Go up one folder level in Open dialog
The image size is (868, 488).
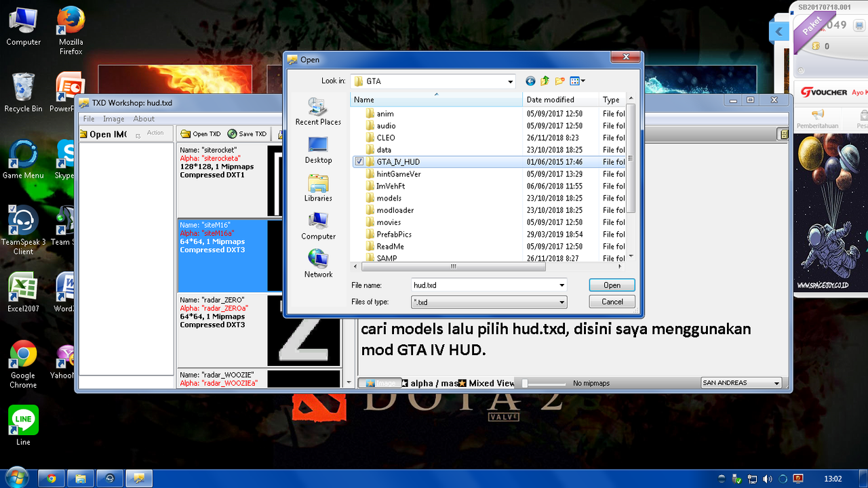tap(545, 81)
